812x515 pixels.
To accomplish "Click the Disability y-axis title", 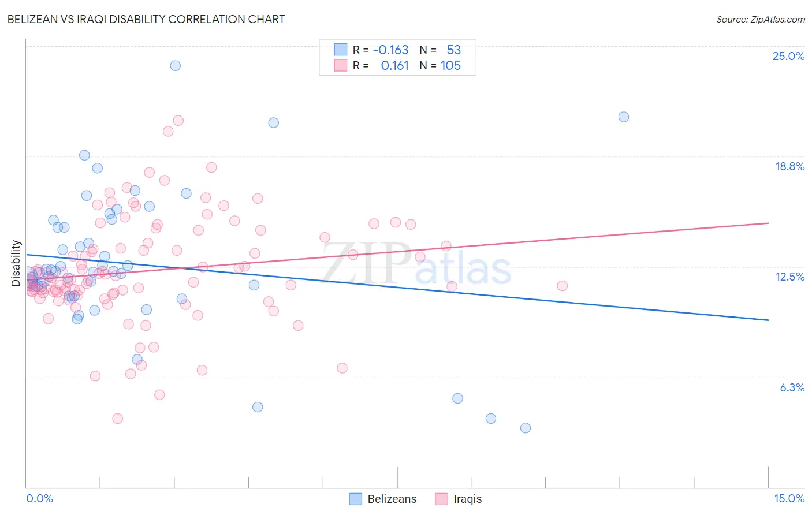I will coord(16,263).
